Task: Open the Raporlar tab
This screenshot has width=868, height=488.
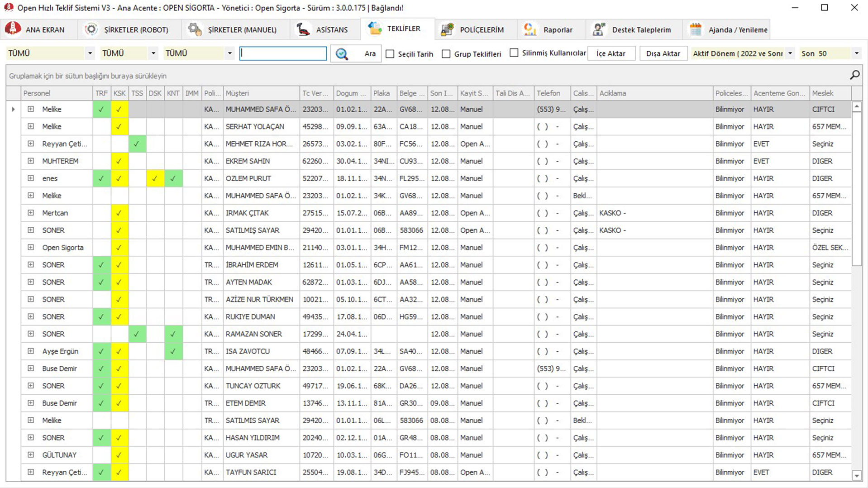Action: coord(551,29)
